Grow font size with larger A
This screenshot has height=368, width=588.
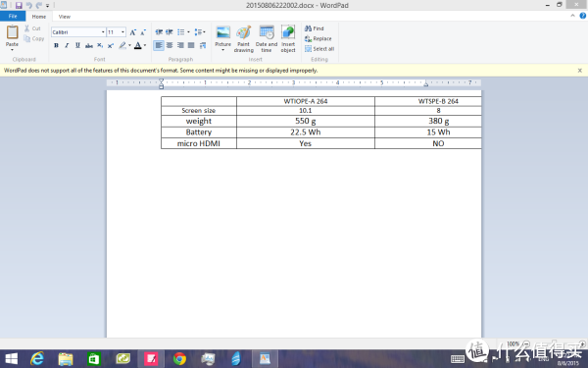click(132, 32)
